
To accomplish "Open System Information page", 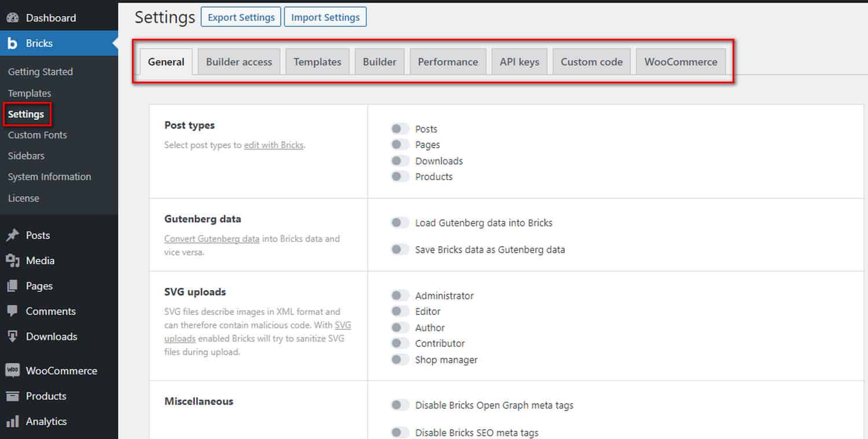I will pos(50,177).
